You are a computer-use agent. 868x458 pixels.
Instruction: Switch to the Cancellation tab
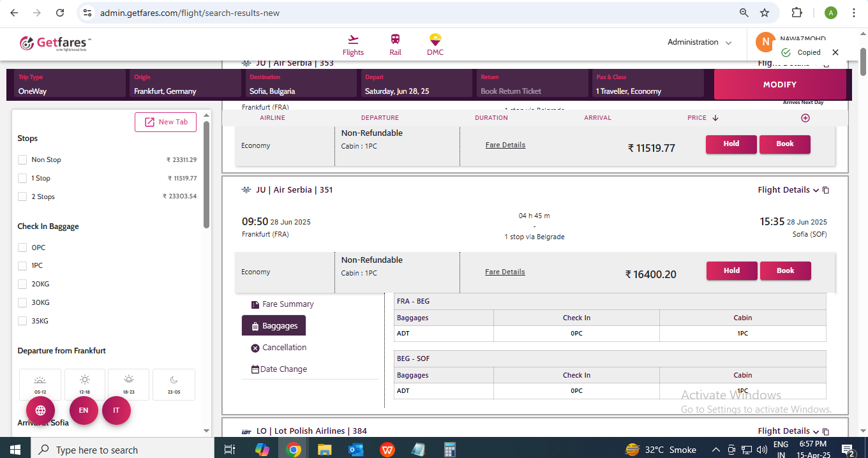pos(278,348)
